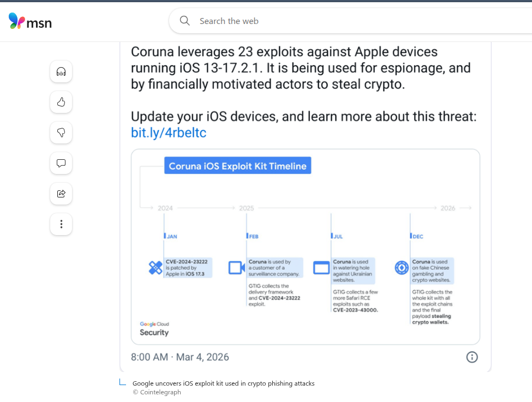
Task: Click text 'Update your iOS devices, and learn more'
Action: point(304,116)
